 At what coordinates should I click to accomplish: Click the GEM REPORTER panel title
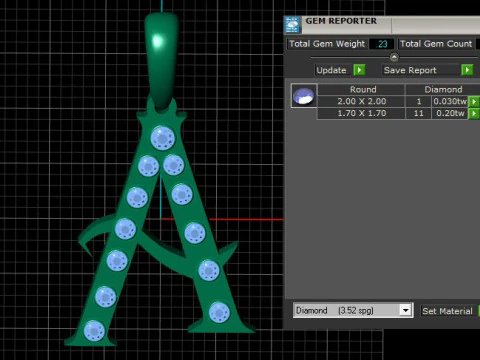(x=341, y=21)
